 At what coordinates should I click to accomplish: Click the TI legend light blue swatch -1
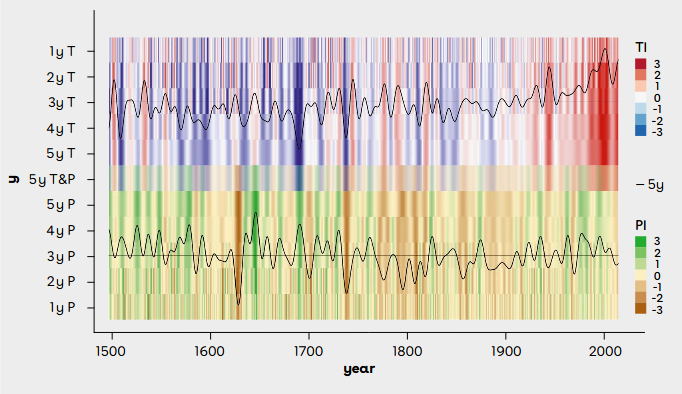[641, 109]
